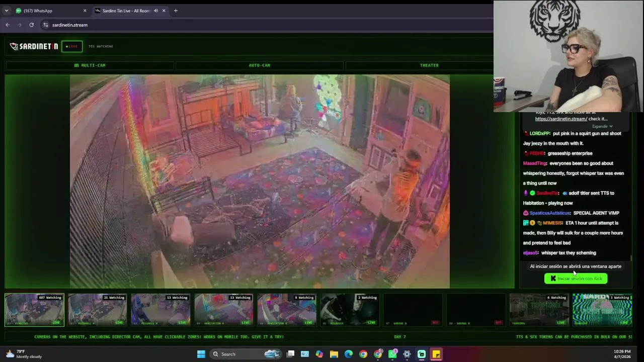The width and height of the screenshot is (644, 362).
Task: Click the badge icon beside SpasticusAutisticus
Action: [x=526, y=213]
